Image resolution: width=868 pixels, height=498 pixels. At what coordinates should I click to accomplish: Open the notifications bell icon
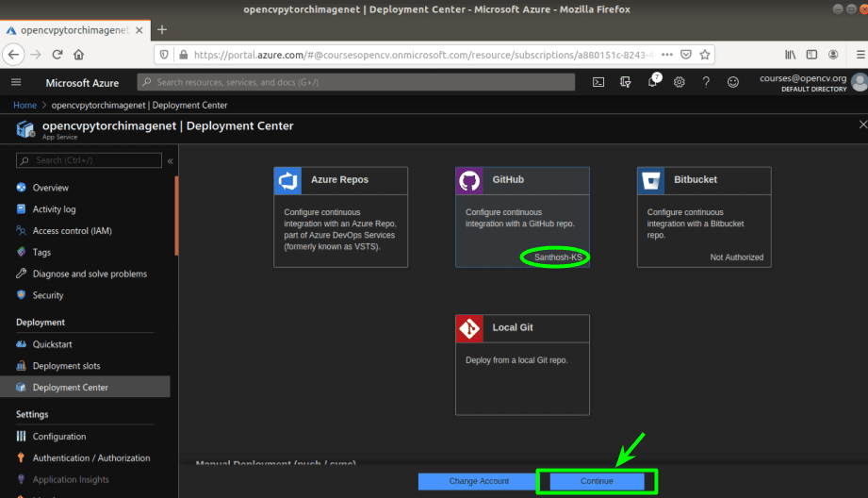[653, 81]
